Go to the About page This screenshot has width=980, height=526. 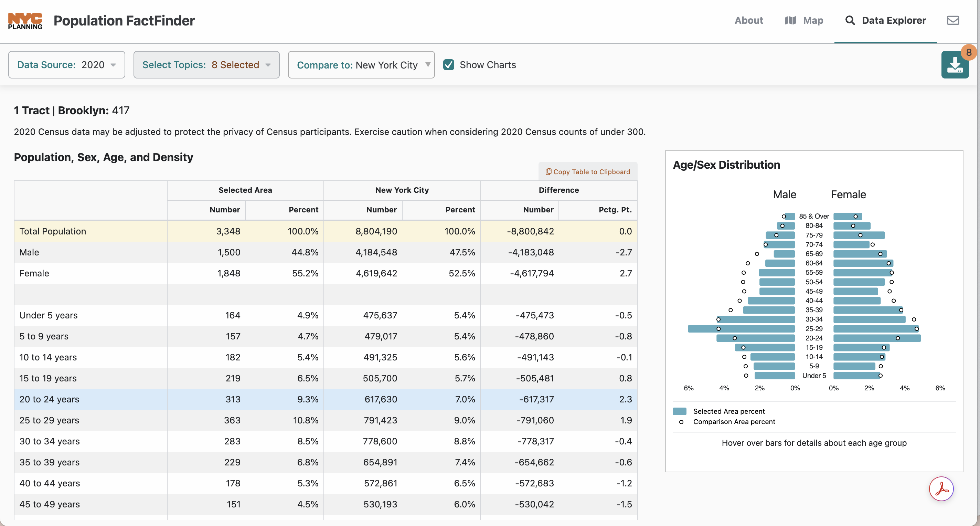[748, 21]
